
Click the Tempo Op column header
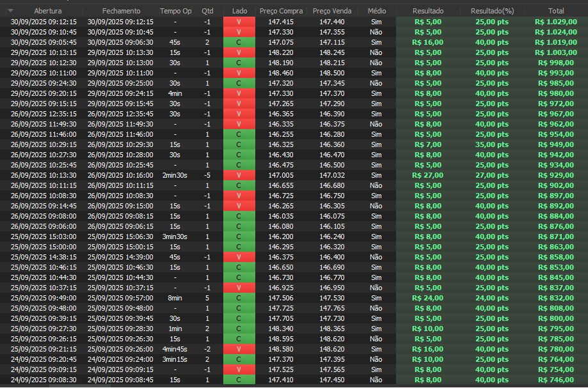(x=175, y=11)
